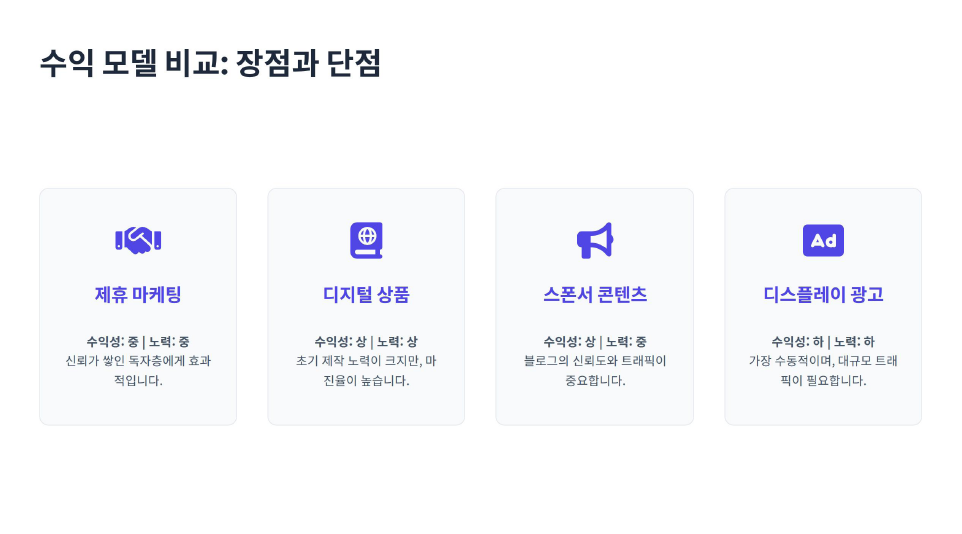Click the 수익성: 상 | 노력: 중 line
Viewport: 962px width, 534px height.
pos(595,342)
